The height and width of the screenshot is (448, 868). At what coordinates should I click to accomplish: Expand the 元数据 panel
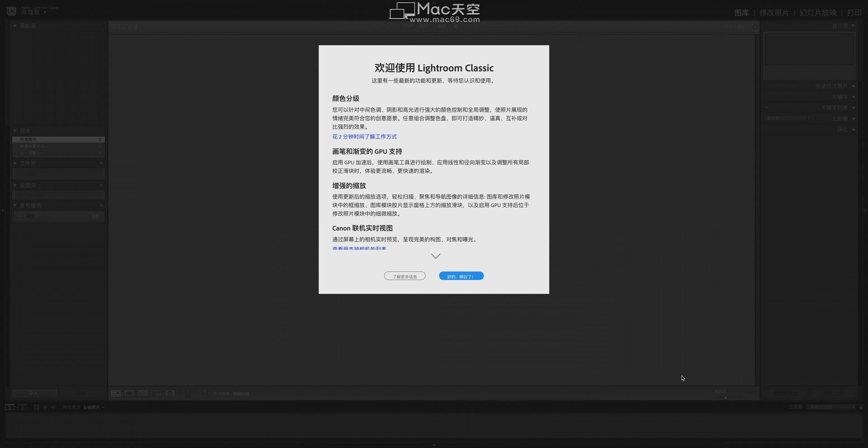coord(853,119)
